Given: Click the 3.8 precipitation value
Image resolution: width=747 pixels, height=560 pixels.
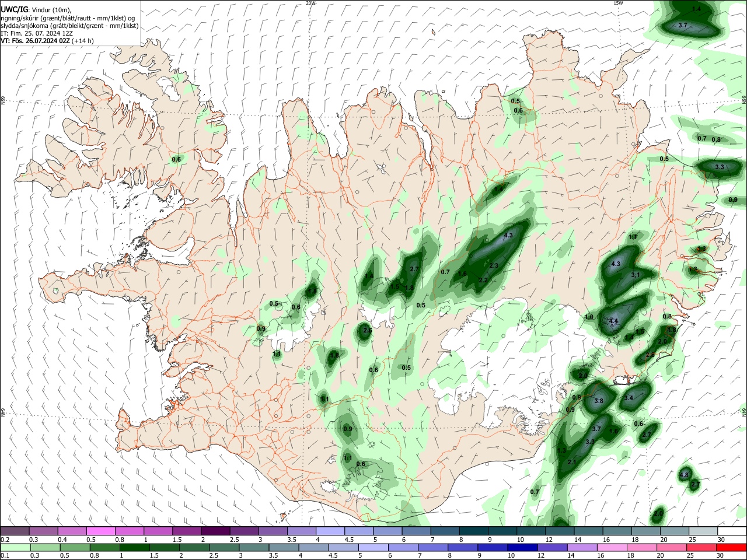Looking at the screenshot, I should (598, 401).
